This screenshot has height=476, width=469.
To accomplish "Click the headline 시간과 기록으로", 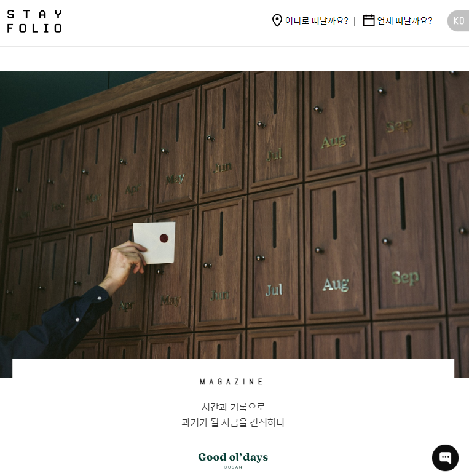I will point(233,407).
